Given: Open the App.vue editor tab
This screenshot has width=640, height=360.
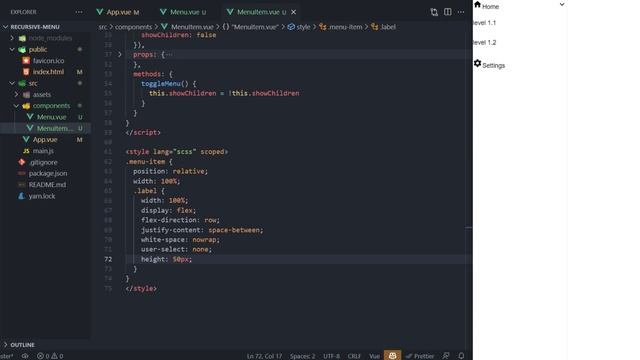Looking at the screenshot, I should pos(118,12).
